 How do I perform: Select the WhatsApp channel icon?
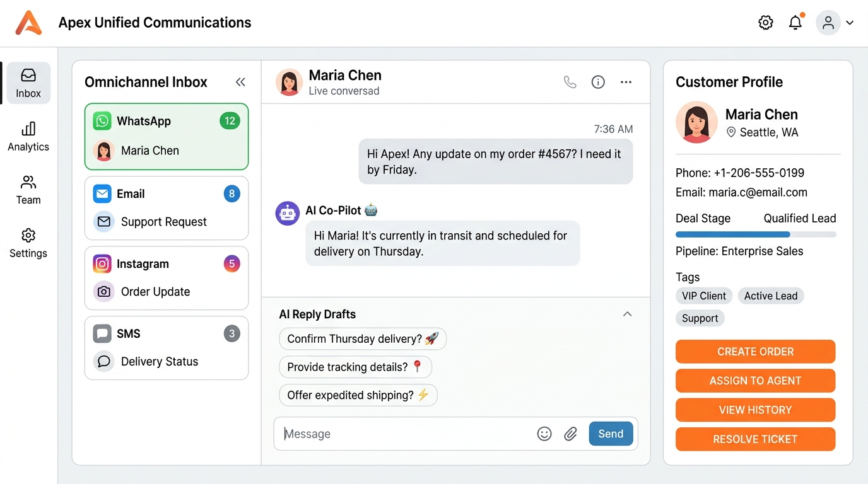[102, 121]
